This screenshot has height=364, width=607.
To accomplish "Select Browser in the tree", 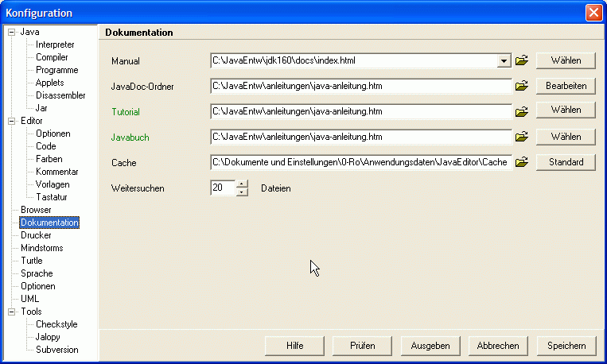I will 36,210.
